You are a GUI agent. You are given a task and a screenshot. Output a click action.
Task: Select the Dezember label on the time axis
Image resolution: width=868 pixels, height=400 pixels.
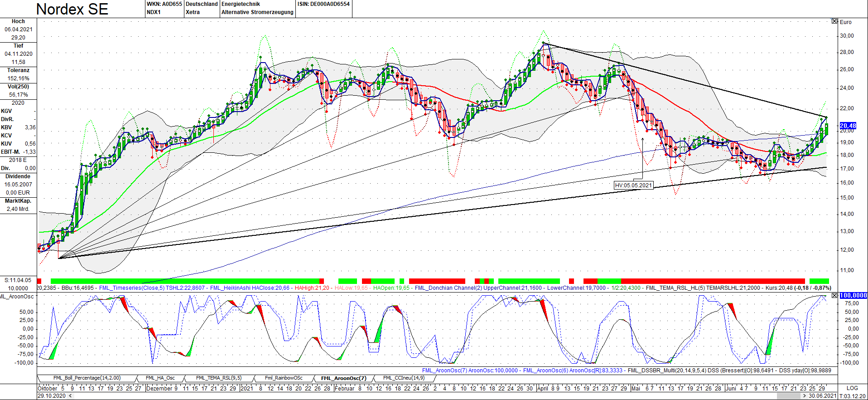159,388
